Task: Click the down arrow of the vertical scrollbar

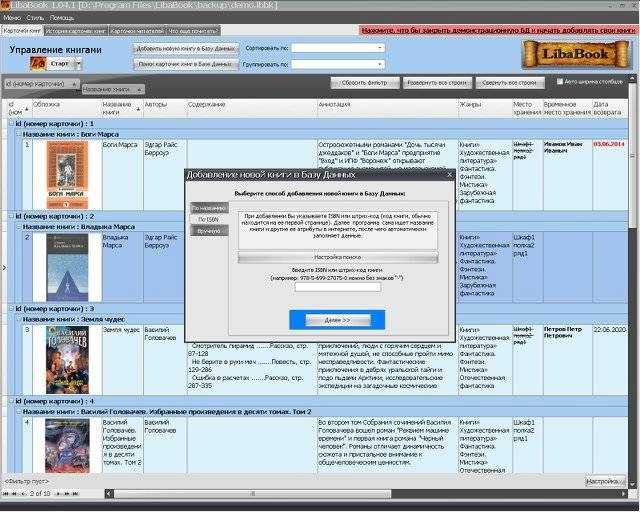Action: (x=632, y=485)
